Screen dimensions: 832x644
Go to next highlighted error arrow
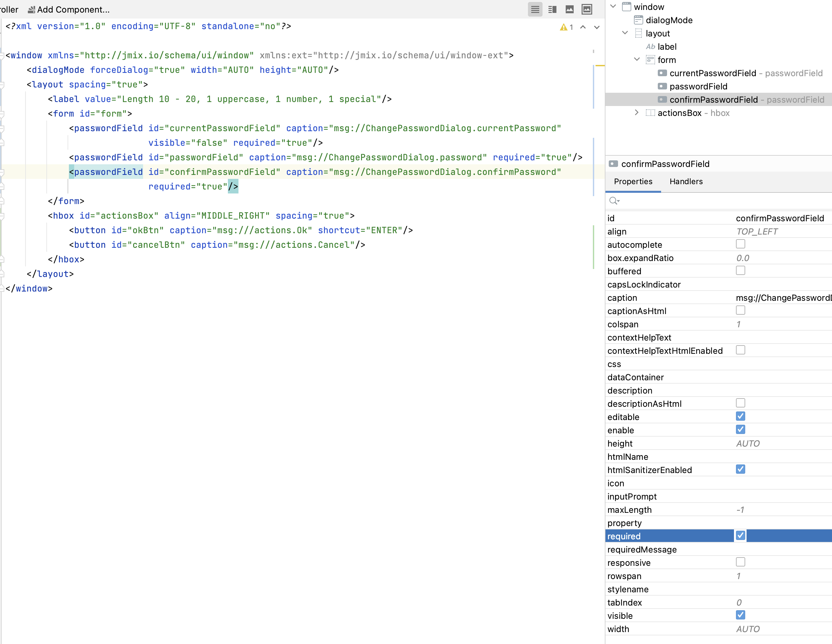[597, 27]
